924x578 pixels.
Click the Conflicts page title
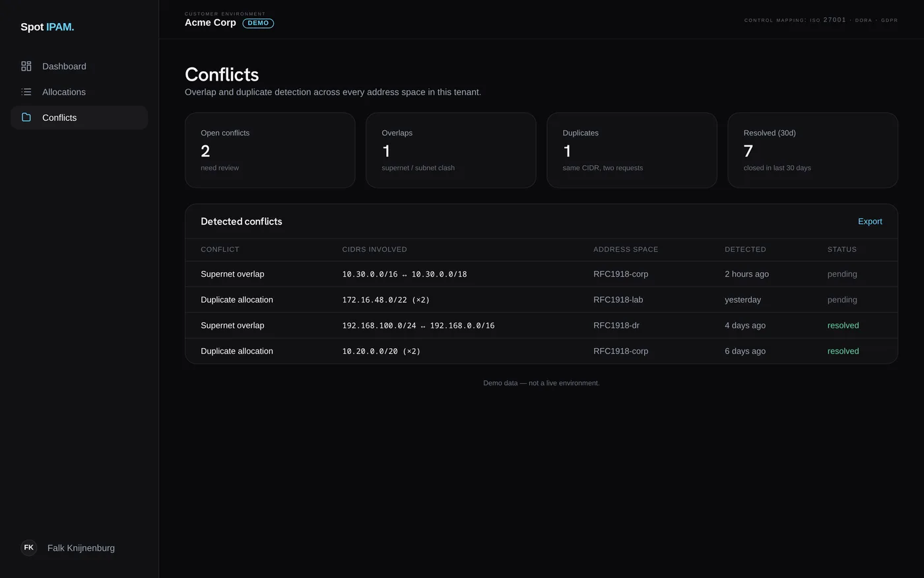pos(222,74)
